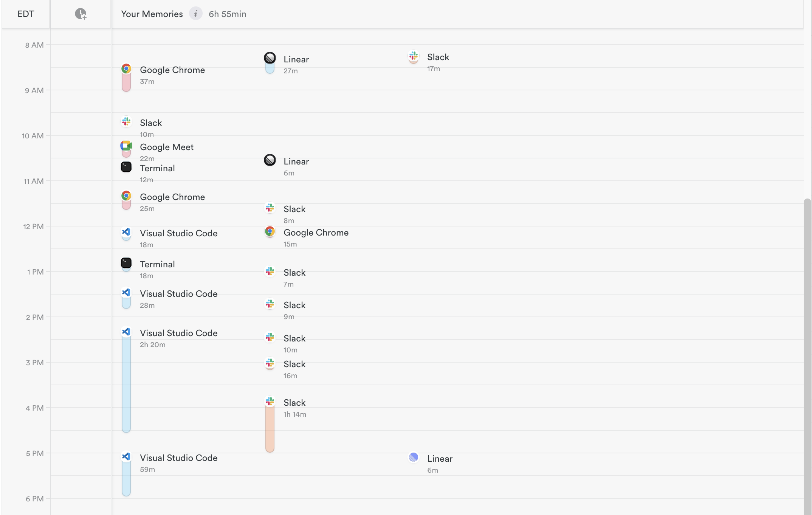Select the Visual Studio Code 59m bar
This screenshot has height=515, width=812.
tap(126, 478)
